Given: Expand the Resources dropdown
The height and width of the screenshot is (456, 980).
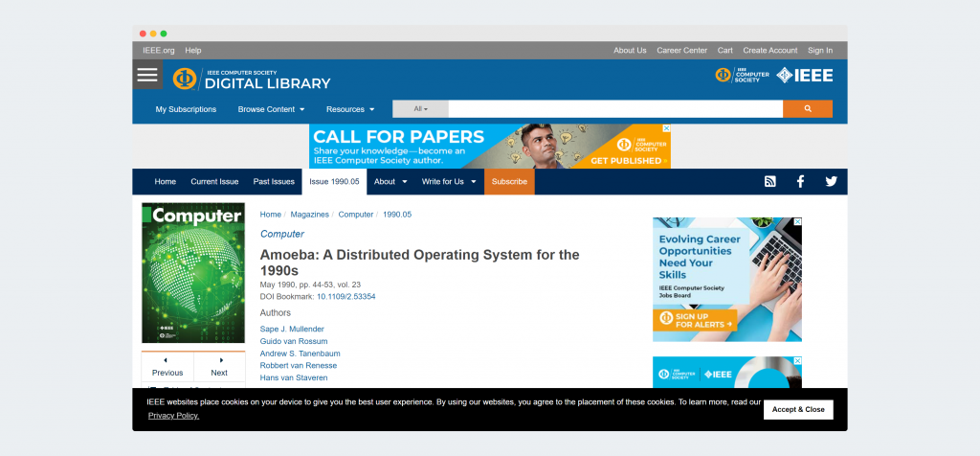Looking at the screenshot, I should coord(350,109).
